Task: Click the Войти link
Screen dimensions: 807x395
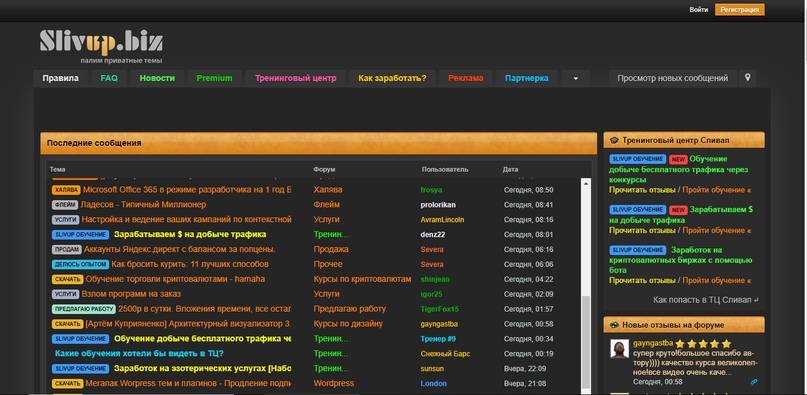Action: (x=699, y=10)
